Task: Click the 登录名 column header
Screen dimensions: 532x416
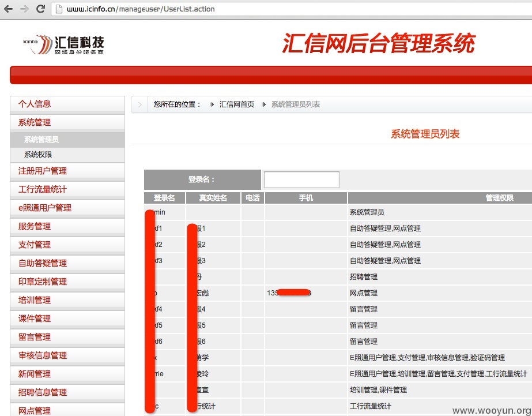Action: click(x=164, y=198)
